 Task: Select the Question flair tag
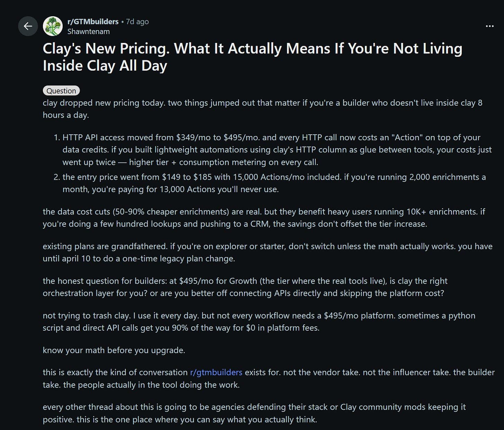[x=61, y=91]
